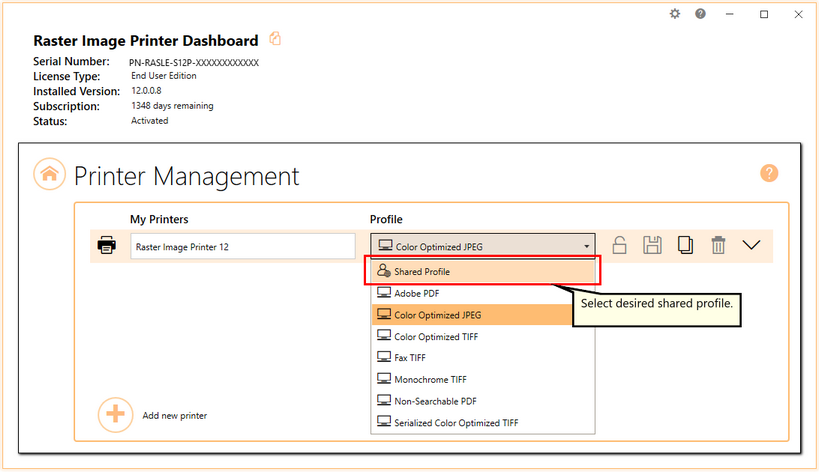Delete printer with trash can icon

(x=718, y=245)
